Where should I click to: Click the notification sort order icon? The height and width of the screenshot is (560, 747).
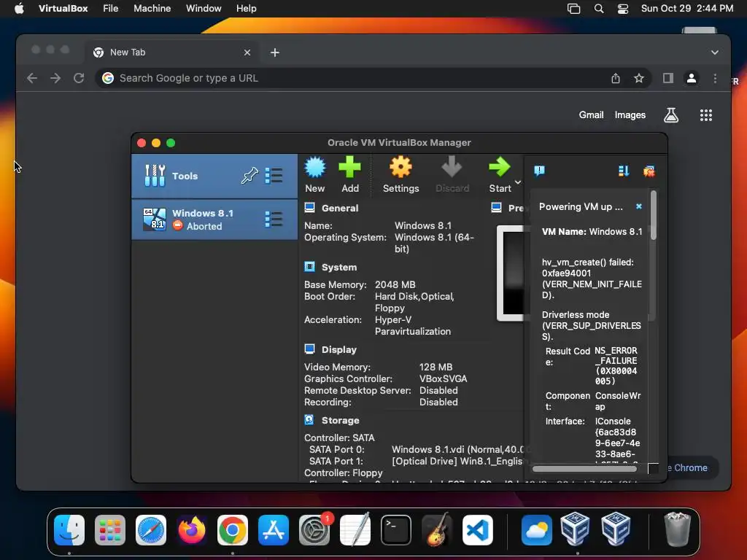(624, 171)
